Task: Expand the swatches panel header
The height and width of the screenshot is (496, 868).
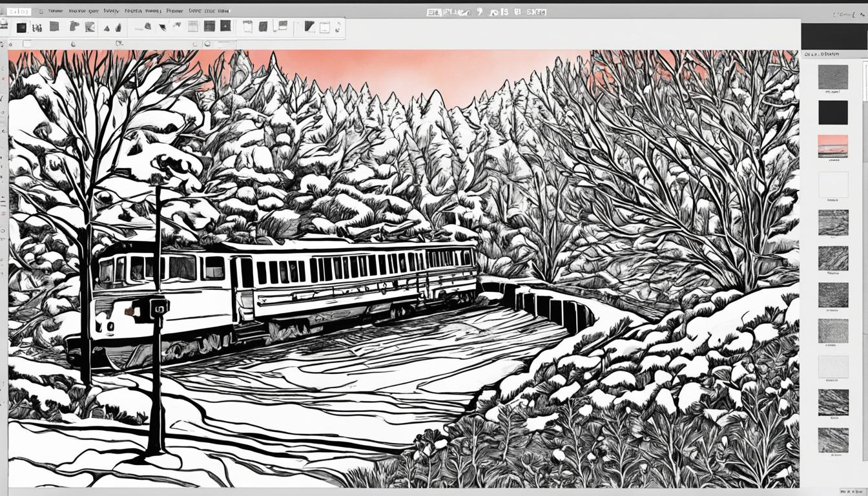Action: pos(821,55)
